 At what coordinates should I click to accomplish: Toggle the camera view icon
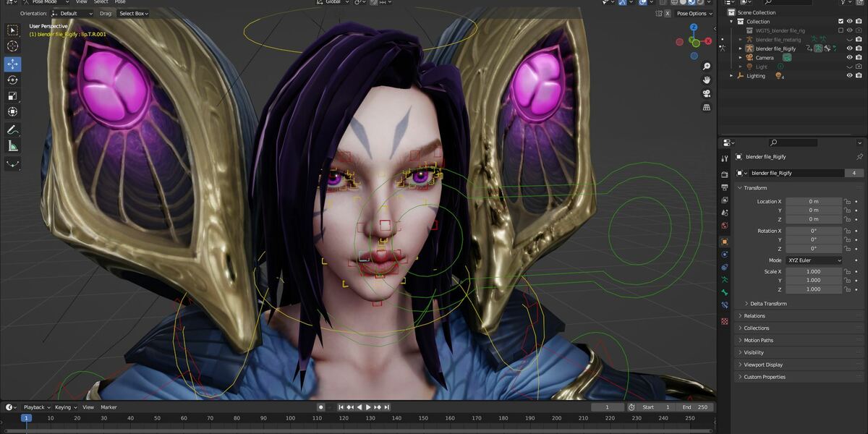tap(706, 93)
